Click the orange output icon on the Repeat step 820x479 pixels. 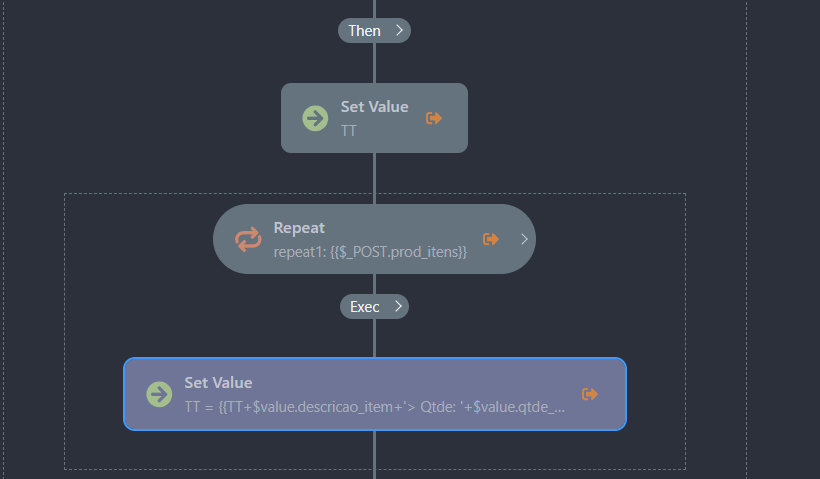coord(491,239)
